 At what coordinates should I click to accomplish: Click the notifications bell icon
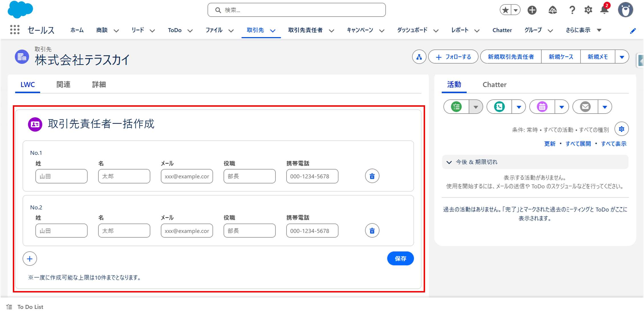point(604,10)
